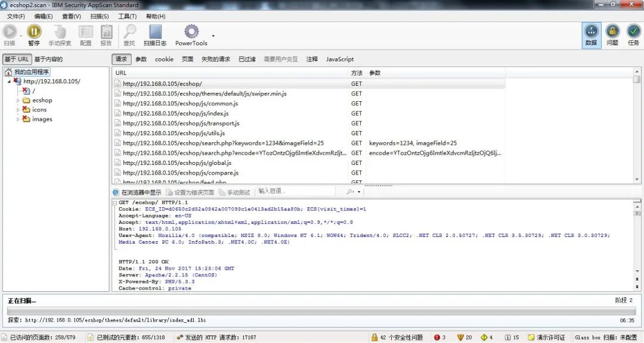Screen dimensions: 644x343
Task: 打开工具(T)菜单
Action: tap(127, 17)
